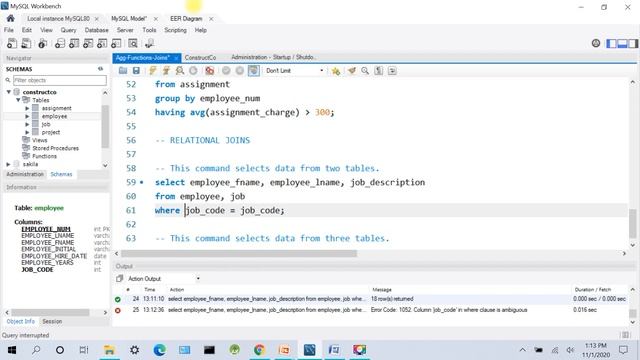Screen dimensions: 640x360
Task: Create a new SQL tab toolbar icon
Action: click(12, 43)
